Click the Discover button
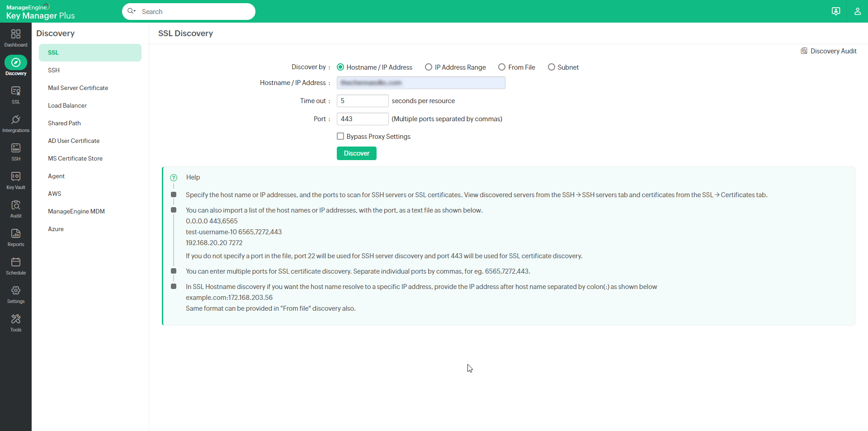 [356, 153]
